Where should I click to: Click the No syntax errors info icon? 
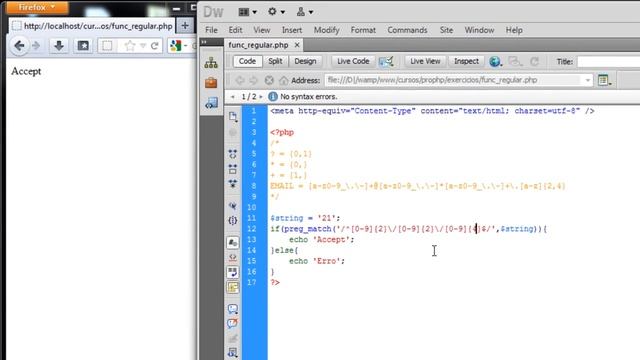(x=273, y=97)
